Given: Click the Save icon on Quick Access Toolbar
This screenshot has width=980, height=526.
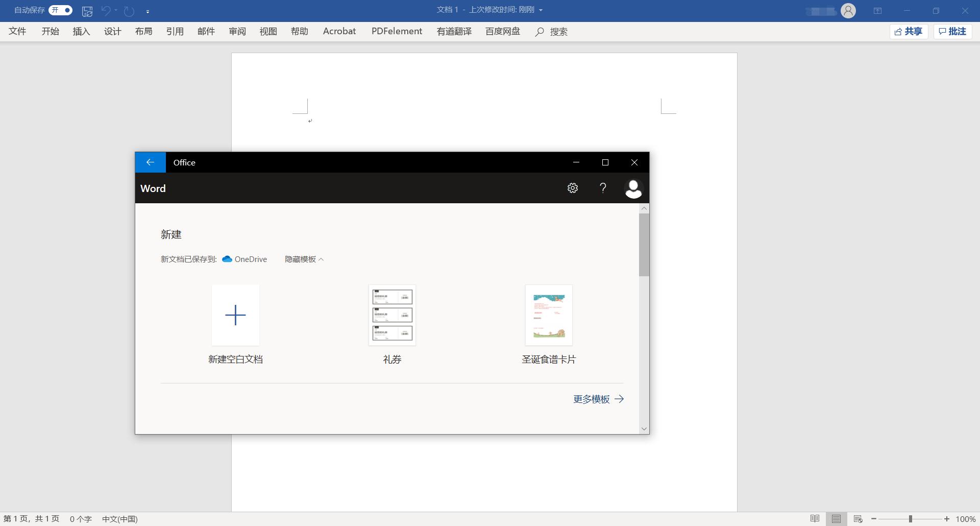Looking at the screenshot, I should (x=87, y=11).
